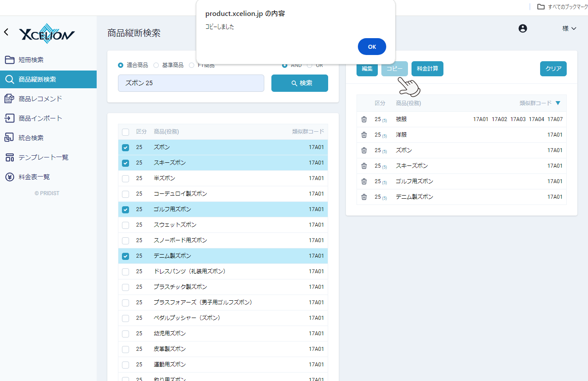Click the 商品縦断検索 magnifier icon in the sidebar

(x=9, y=79)
